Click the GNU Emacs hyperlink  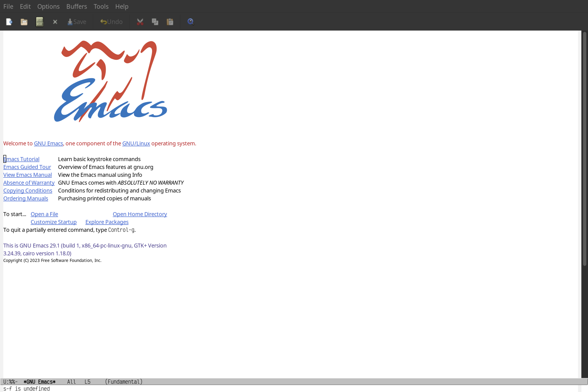click(48, 143)
